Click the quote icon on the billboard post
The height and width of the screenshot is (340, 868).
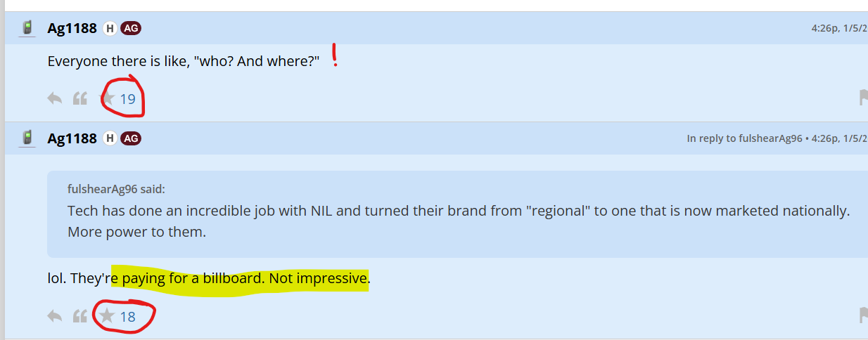click(80, 316)
